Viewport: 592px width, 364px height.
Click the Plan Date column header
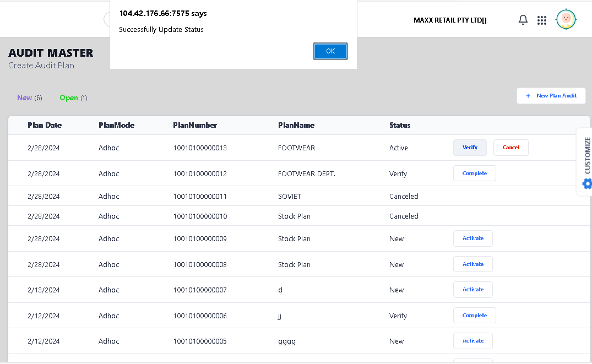(x=45, y=125)
